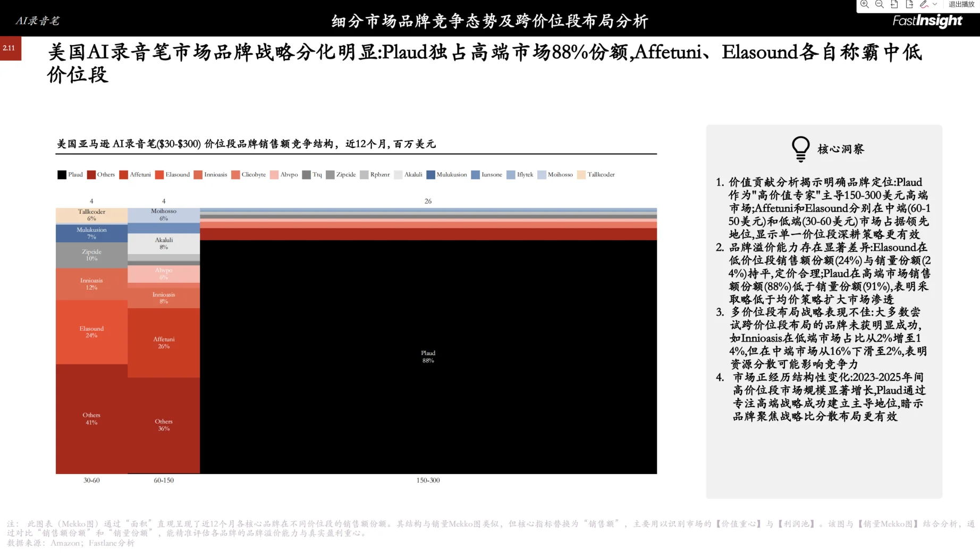980x558 pixels.
Task: Click the column total 26 above chart
Action: [x=428, y=201]
